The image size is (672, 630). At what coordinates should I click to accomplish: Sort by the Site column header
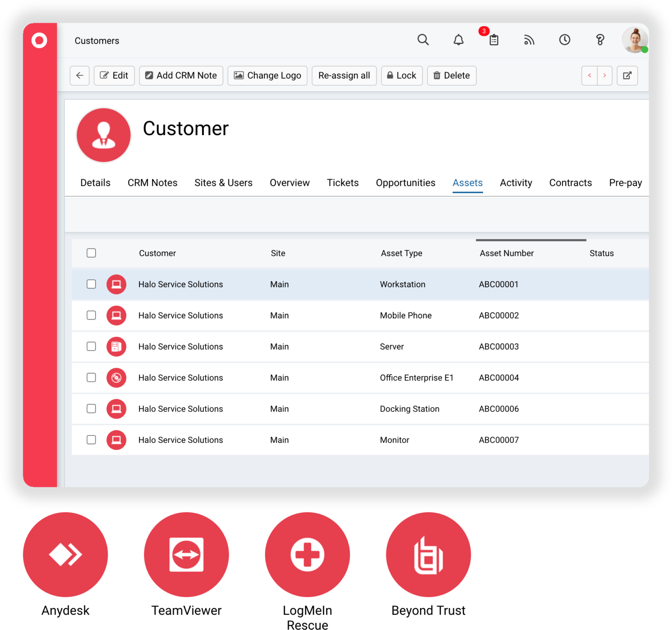click(x=278, y=253)
